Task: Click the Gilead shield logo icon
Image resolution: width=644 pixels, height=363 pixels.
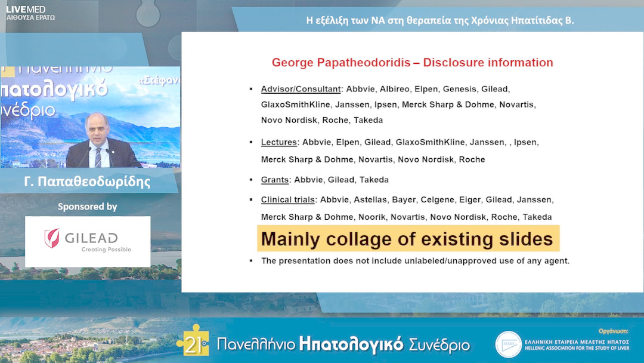Action: (x=52, y=238)
